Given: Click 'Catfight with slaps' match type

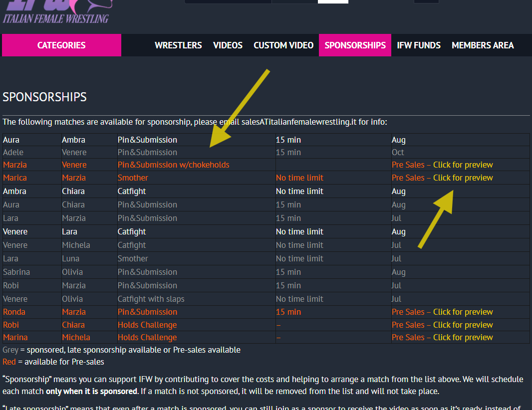Looking at the screenshot, I should pyautogui.click(x=151, y=299).
